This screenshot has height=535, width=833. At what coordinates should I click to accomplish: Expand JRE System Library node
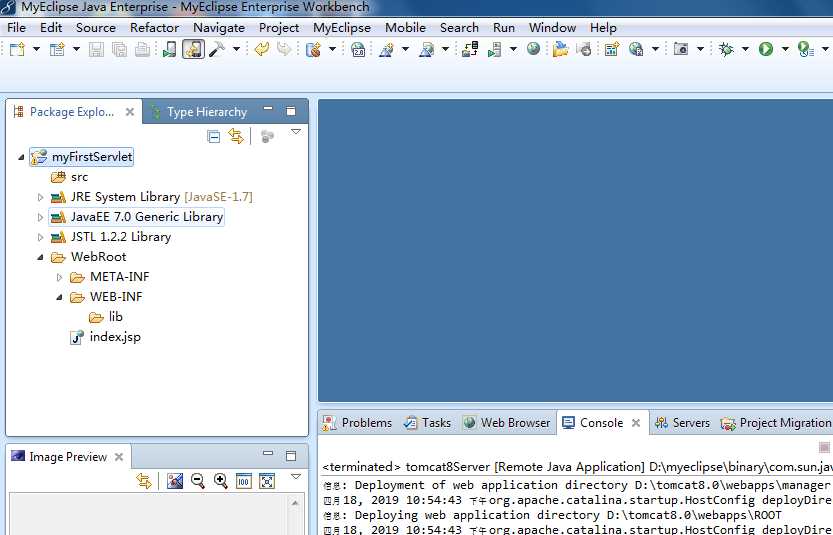point(40,197)
